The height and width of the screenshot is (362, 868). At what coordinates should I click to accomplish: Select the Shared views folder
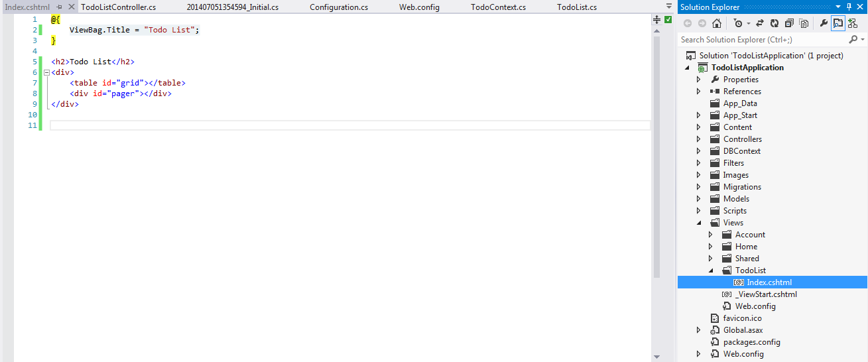coord(747,259)
